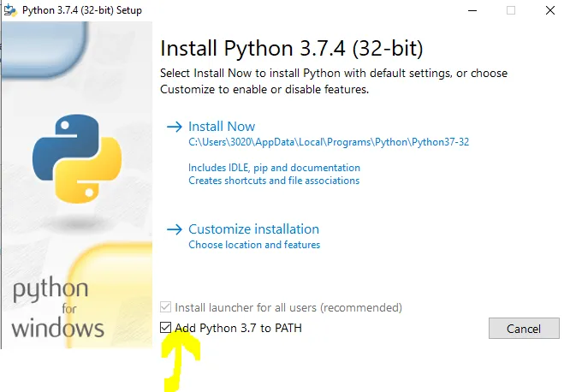The width and height of the screenshot is (570, 392).
Task: Click the greyed-out maximize button
Action: pos(511,10)
